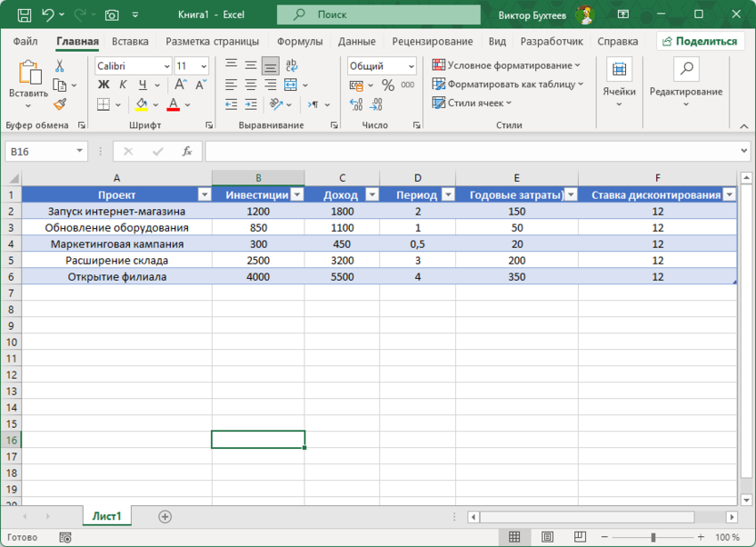This screenshot has height=547, width=756.
Task: Click the percent style icon
Action: pyautogui.click(x=388, y=85)
